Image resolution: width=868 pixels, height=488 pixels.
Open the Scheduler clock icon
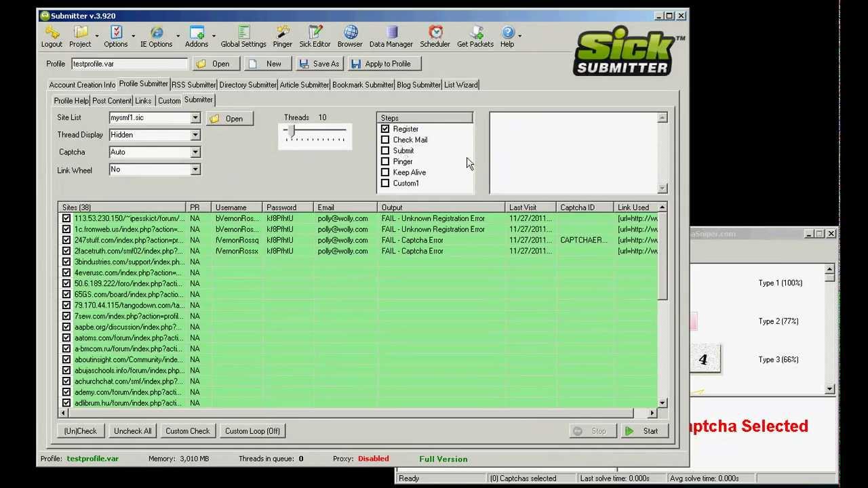coord(435,37)
